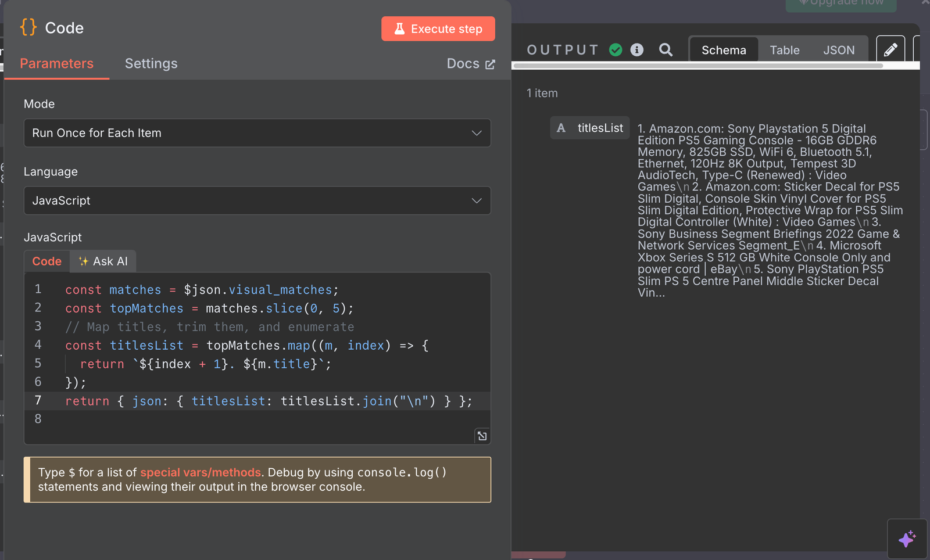
Task: Open the AI assistant sparkle button
Action: pyautogui.click(x=906, y=539)
